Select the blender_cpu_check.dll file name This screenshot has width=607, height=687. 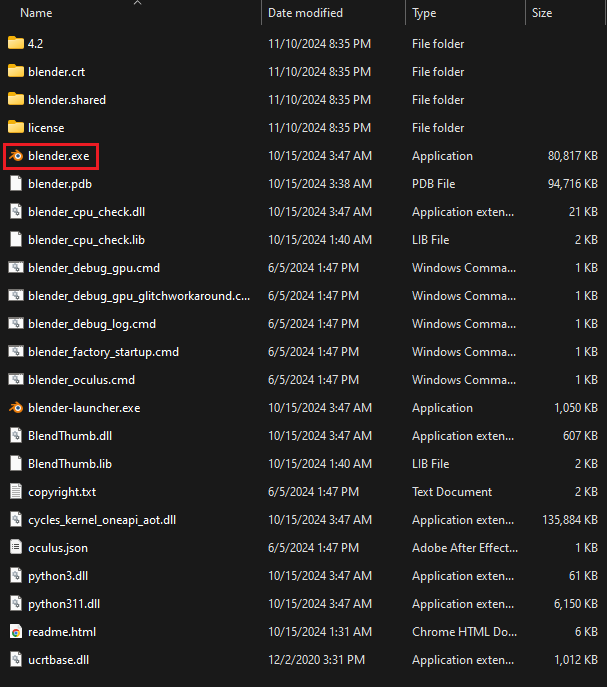click(86, 212)
